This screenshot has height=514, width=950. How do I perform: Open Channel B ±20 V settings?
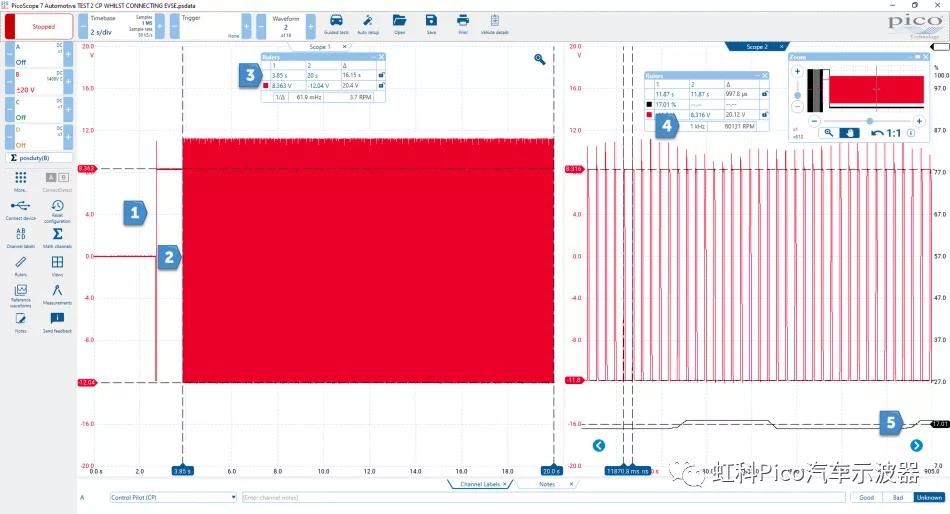pyautogui.click(x=39, y=82)
